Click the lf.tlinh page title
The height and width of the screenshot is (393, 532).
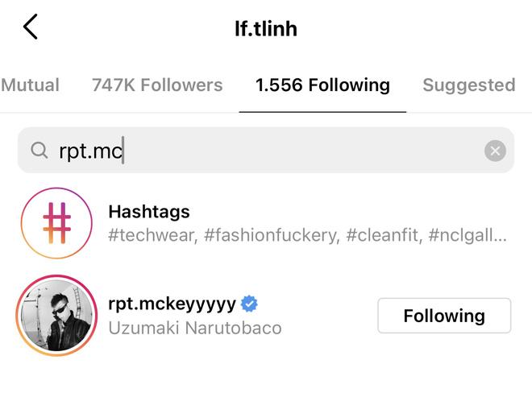(x=265, y=29)
